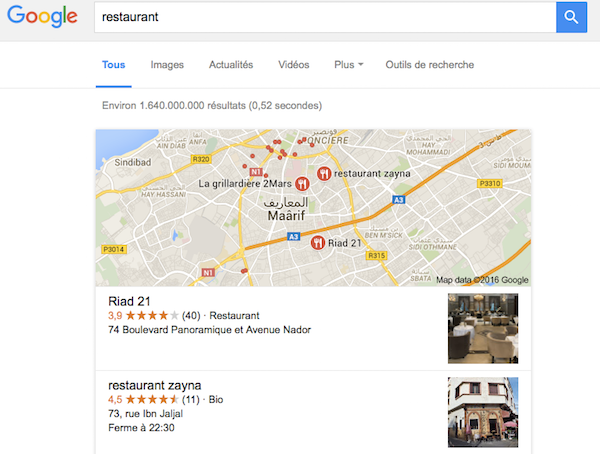Open the Vidéos tab
Image resolution: width=600 pixels, height=454 pixels.
tap(293, 65)
